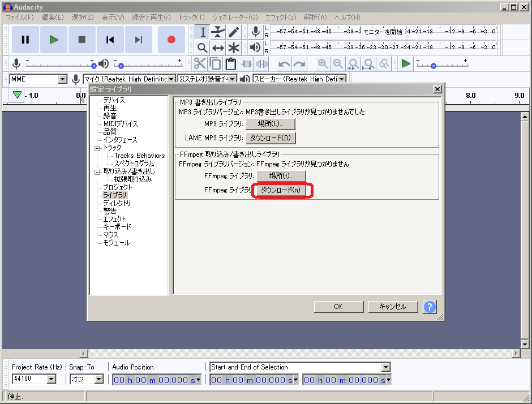The image size is (532, 404).
Task: Select the Selection (I-beam) tool
Action: coord(203,32)
